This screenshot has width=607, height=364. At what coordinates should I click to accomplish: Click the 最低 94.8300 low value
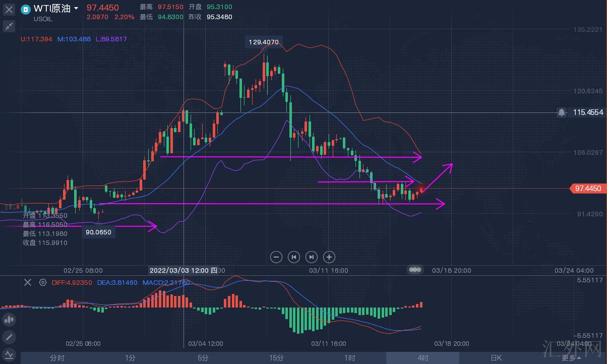[x=162, y=17]
